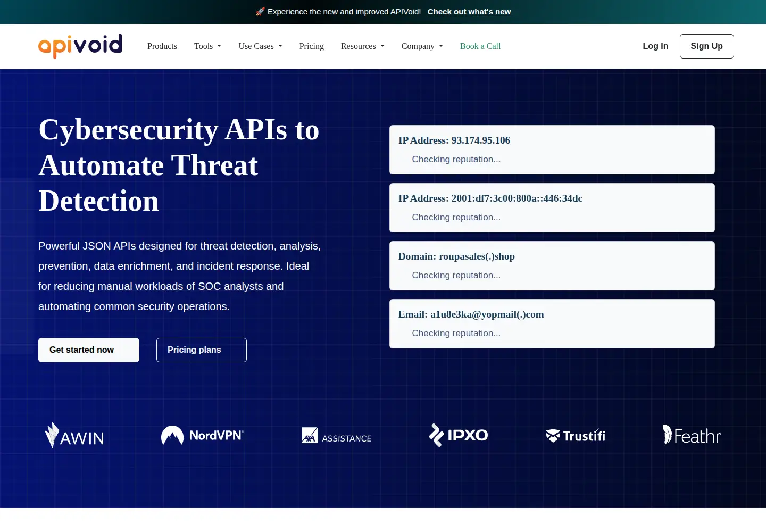The width and height of the screenshot is (766, 532).
Task: Select the Domain roupasales(.)shop card
Action: [552, 265]
